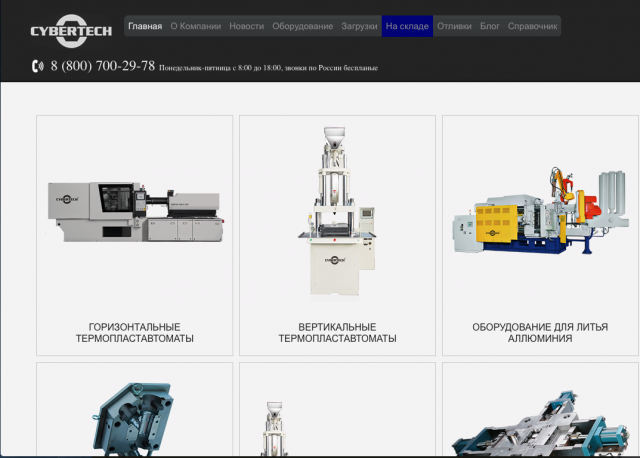Open the Отливки menu item
The image size is (640, 458).
coord(454,26)
